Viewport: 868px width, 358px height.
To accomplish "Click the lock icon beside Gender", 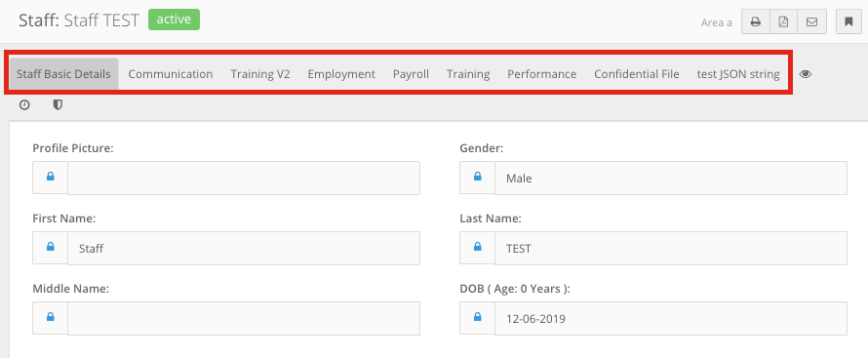I will click(x=477, y=178).
